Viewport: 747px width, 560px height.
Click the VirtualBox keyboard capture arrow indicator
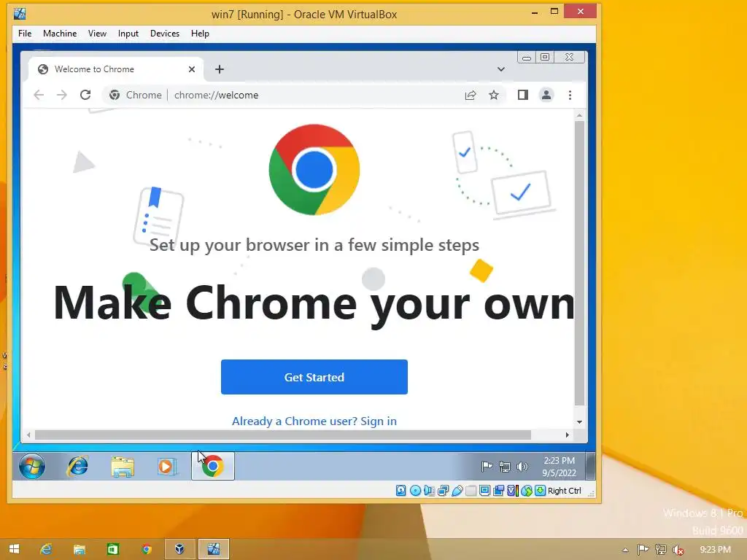pos(541,491)
